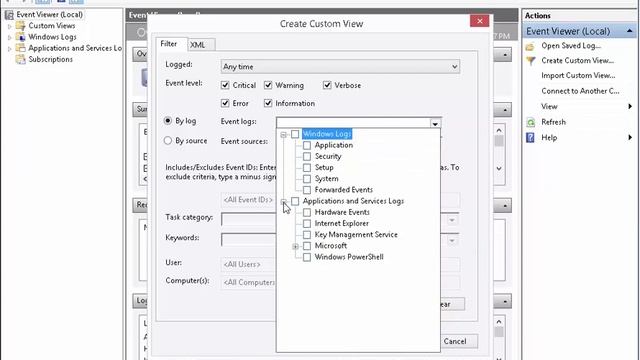The width and height of the screenshot is (640, 360).
Task: Check the Forwarded Events checkbox
Action: [307, 190]
